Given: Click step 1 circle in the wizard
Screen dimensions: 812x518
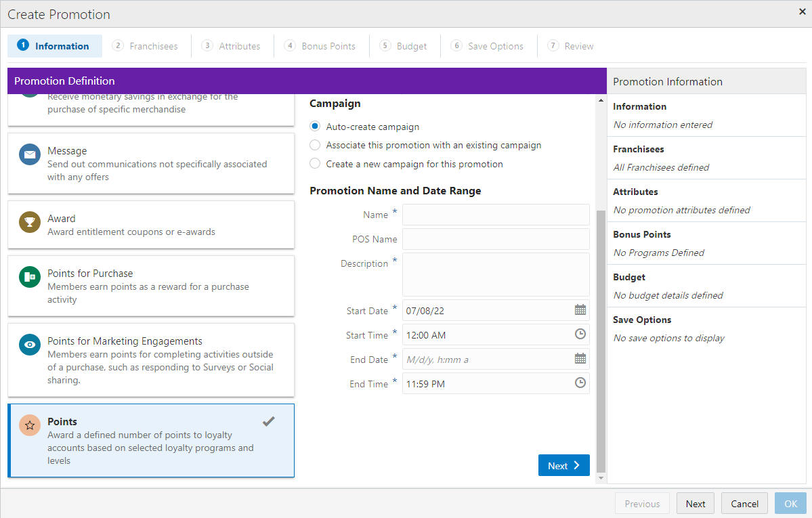Looking at the screenshot, I should point(23,45).
